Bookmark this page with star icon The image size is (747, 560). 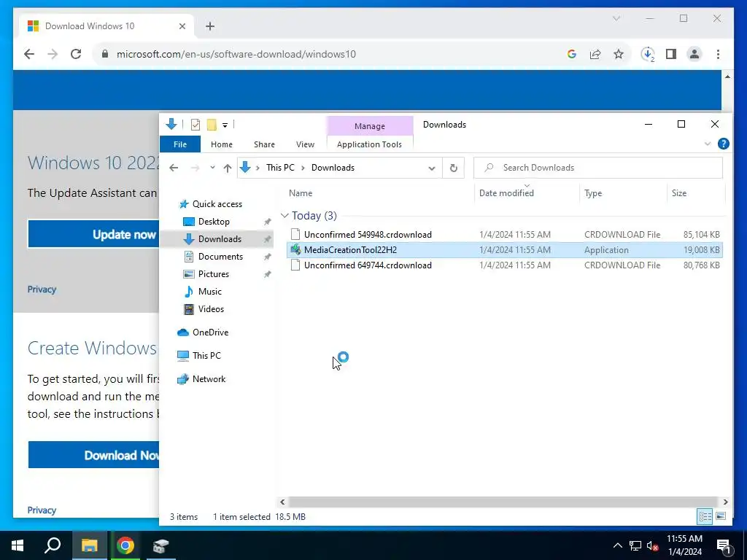619,54
